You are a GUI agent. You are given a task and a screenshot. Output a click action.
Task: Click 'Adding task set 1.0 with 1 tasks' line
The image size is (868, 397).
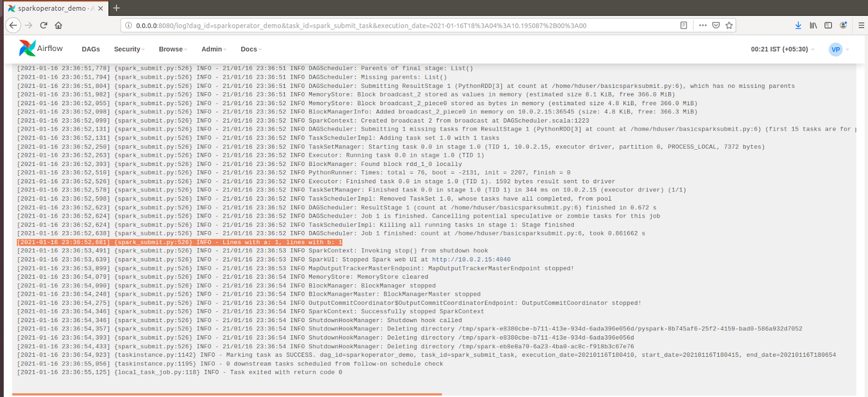[x=258, y=138]
